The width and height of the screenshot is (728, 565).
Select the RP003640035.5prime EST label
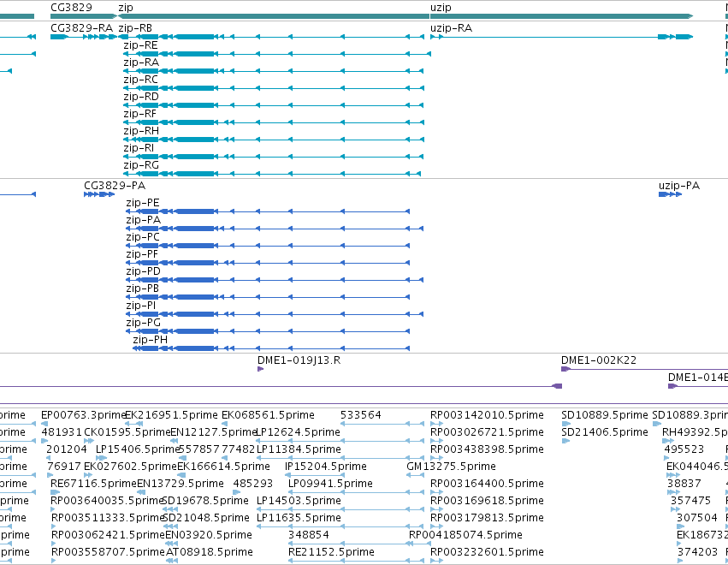[x=107, y=501]
